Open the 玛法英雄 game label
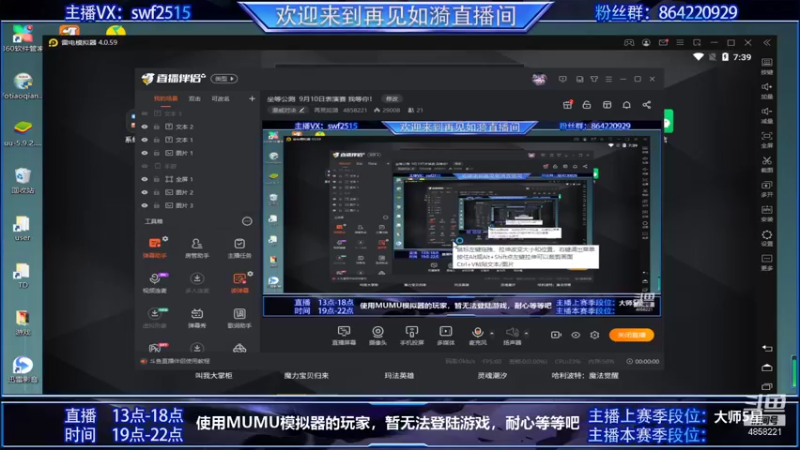 [x=399, y=376]
